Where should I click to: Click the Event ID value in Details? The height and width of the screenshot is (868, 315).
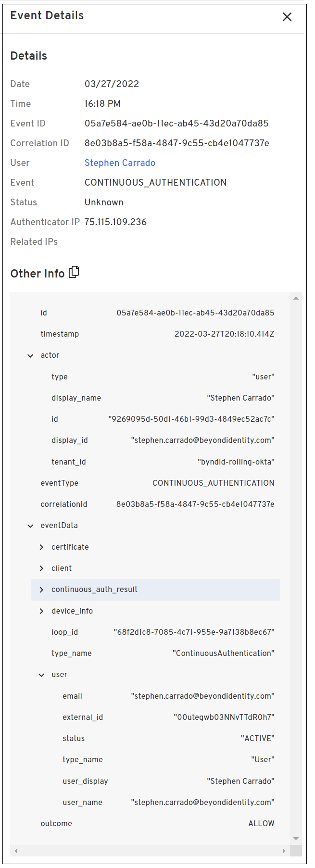pyautogui.click(x=176, y=124)
